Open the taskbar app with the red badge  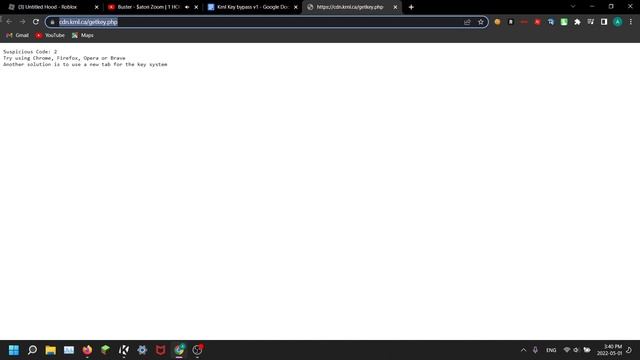(x=198, y=350)
